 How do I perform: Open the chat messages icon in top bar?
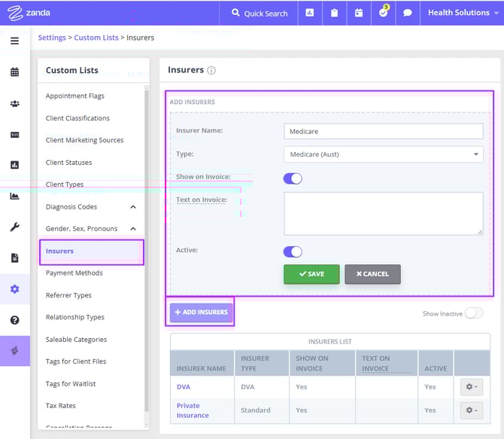(x=407, y=13)
